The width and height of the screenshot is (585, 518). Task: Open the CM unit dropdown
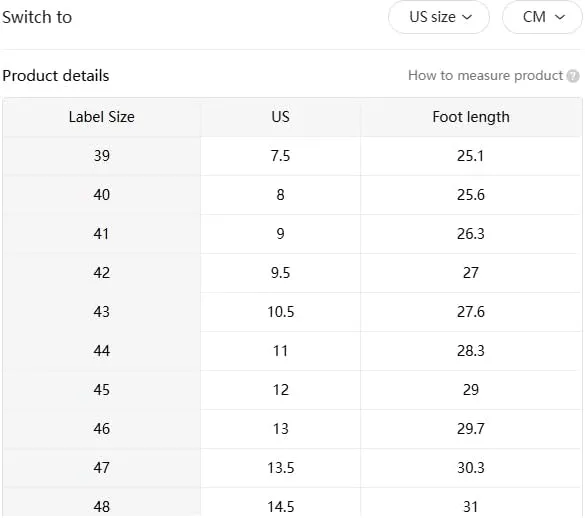click(543, 17)
